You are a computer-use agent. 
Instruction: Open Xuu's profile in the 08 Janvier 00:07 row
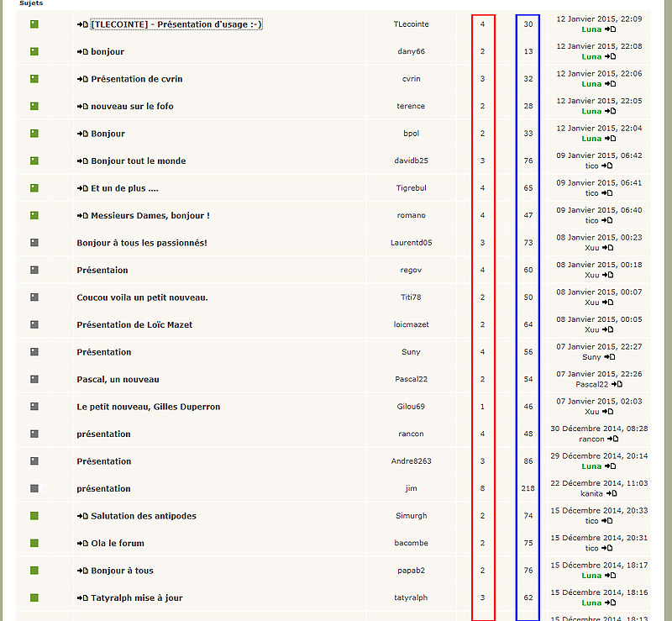[592, 303]
